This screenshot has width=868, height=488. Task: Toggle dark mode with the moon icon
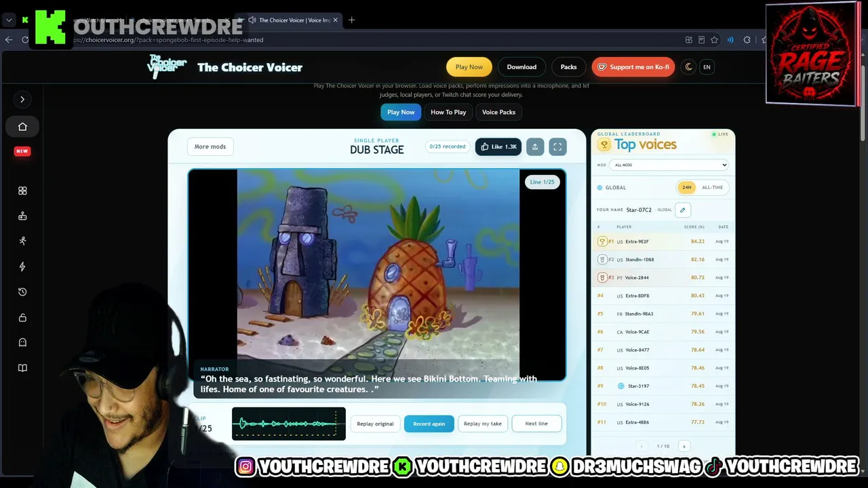tap(689, 67)
